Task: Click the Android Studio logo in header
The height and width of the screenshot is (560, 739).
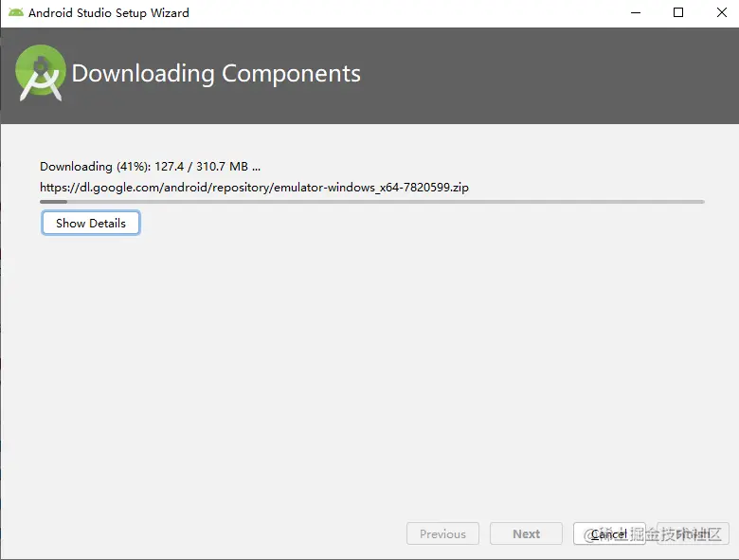Action: pos(40,73)
